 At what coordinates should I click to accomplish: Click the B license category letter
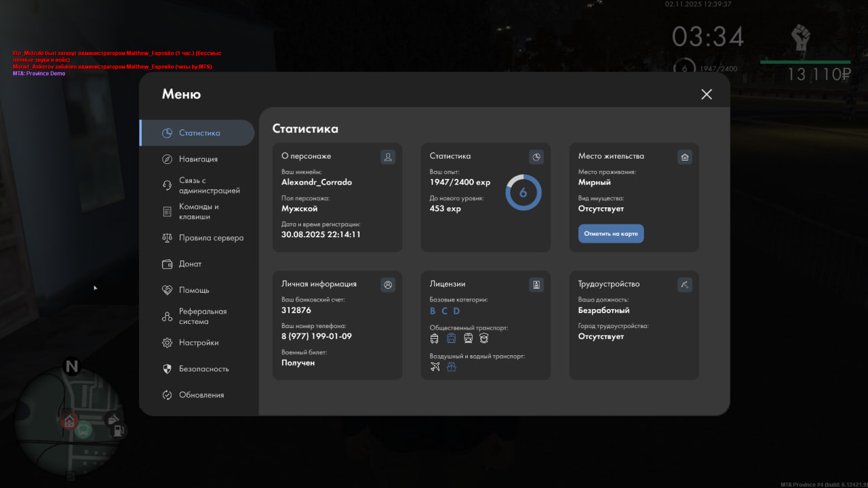pyautogui.click(x=433, y=311)
